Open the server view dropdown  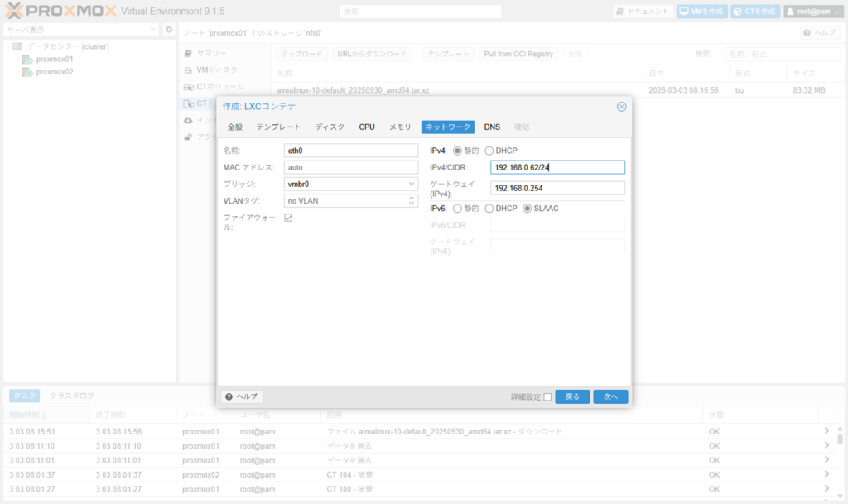point(152,30)
